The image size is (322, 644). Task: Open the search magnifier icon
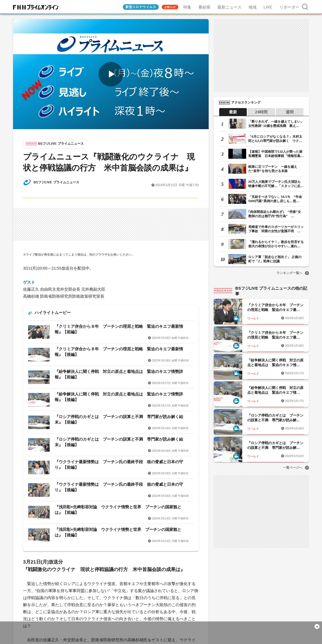305,7
